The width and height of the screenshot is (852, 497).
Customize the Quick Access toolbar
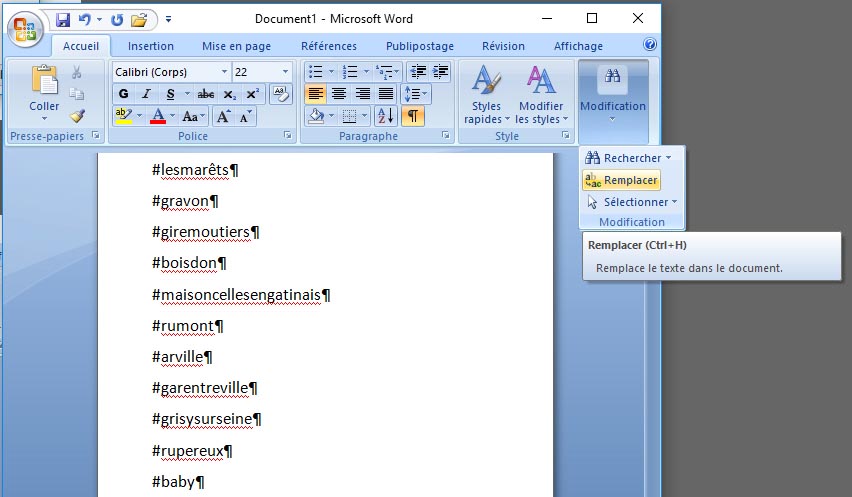(168, 20)
